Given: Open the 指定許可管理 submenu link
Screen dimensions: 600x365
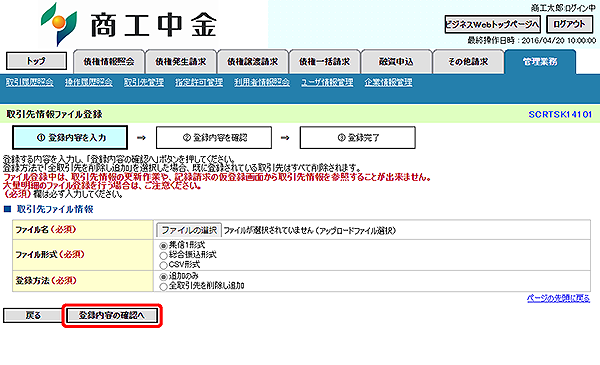Looking at the screenshot, I should (x=199, y=82).
